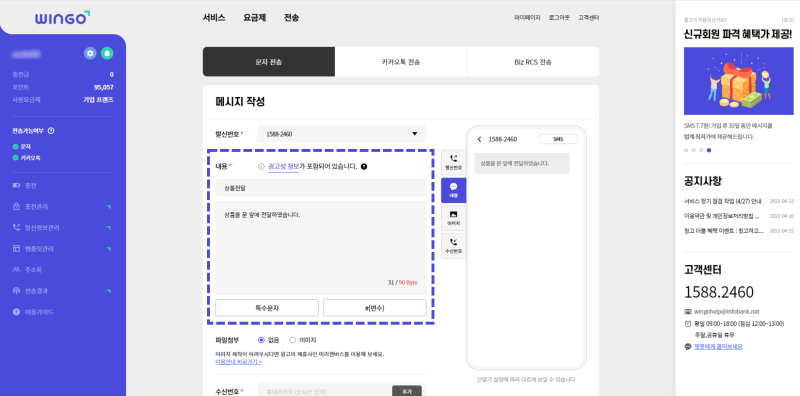Viewport: 800px width, 396px height.
Task: Expand 전송결과 submenu arrow
Action: pyautogui.click(x=108, y=291)
